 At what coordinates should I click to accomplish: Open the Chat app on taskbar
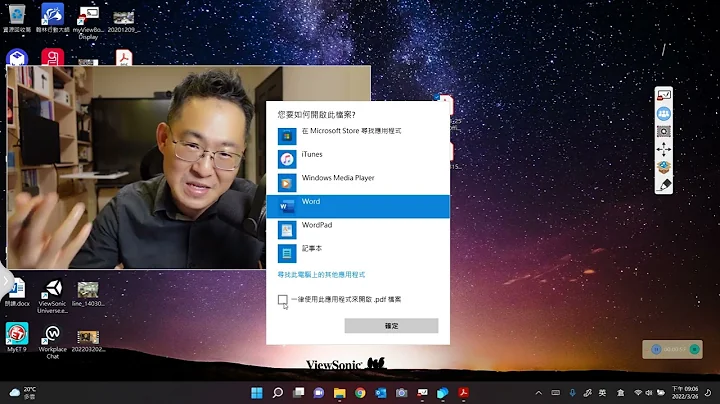pos(319,393)
